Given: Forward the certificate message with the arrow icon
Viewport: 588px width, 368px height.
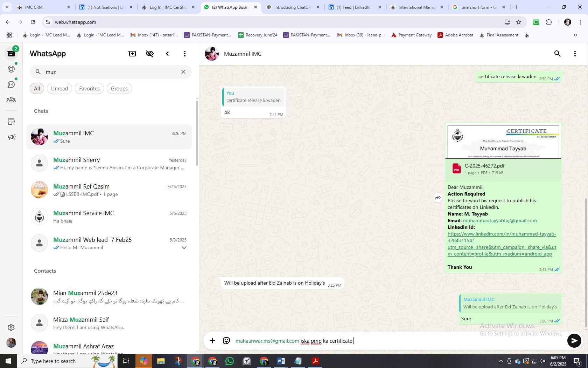Looking at the screenshot, I should pos(438,198).
